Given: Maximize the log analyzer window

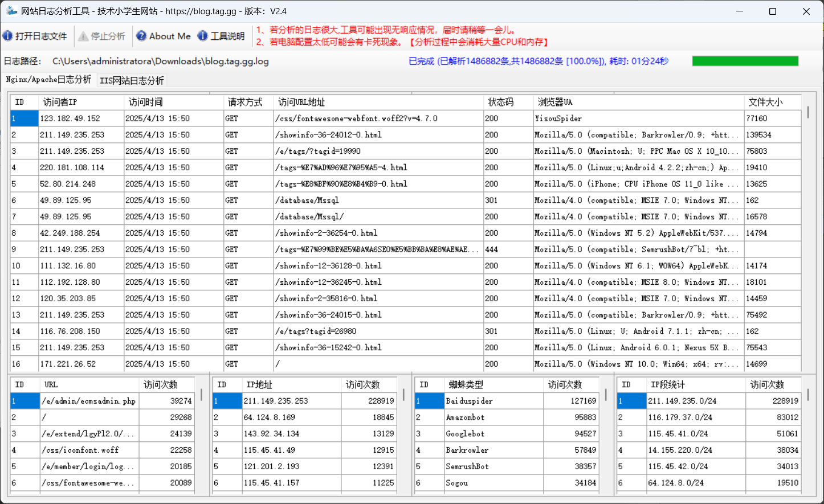Looking at the screenshot, I should pos(773,11).
